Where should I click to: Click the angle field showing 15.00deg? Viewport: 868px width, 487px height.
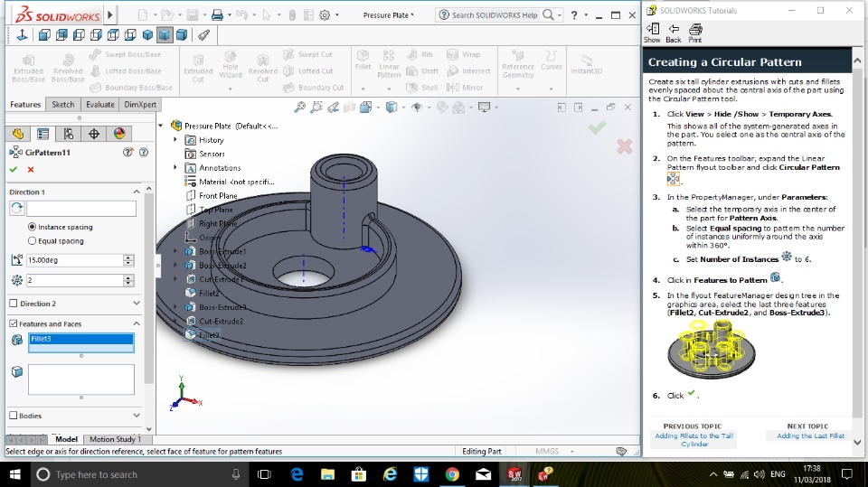coord(75,260)
